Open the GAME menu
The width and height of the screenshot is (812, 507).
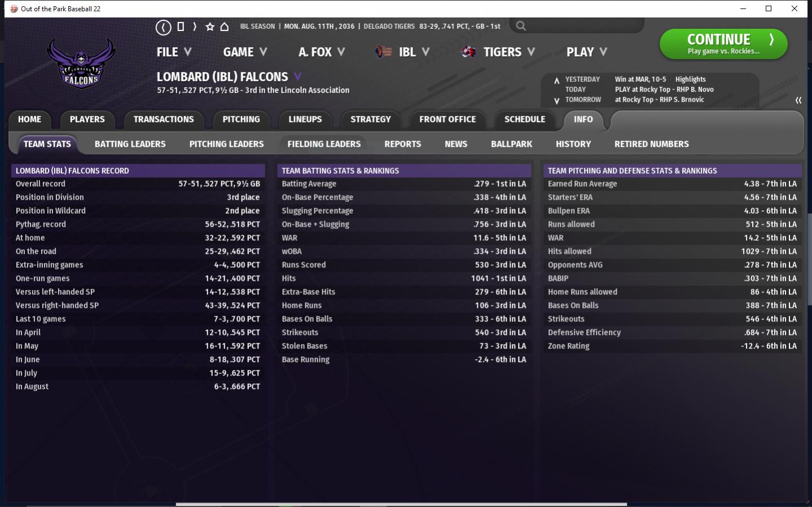(x=245, y=52)
